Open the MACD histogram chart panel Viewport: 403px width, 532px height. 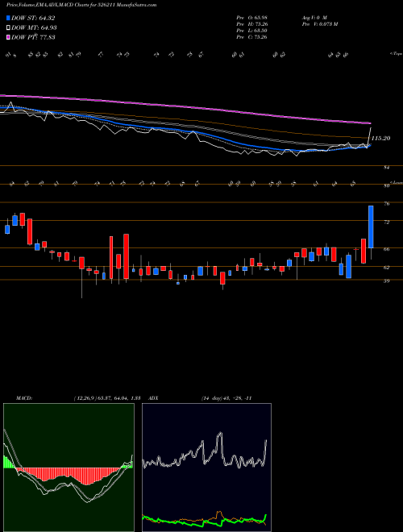click(69, 468)
